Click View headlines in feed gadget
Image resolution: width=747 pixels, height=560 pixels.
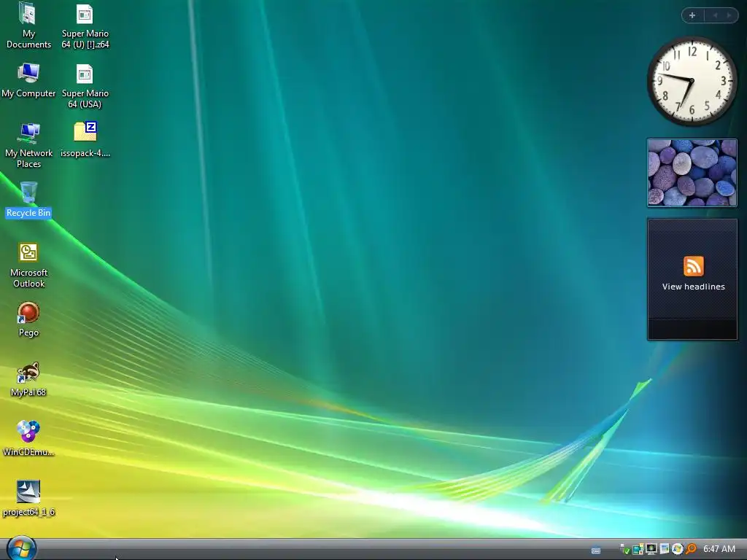tap(693, 287)
